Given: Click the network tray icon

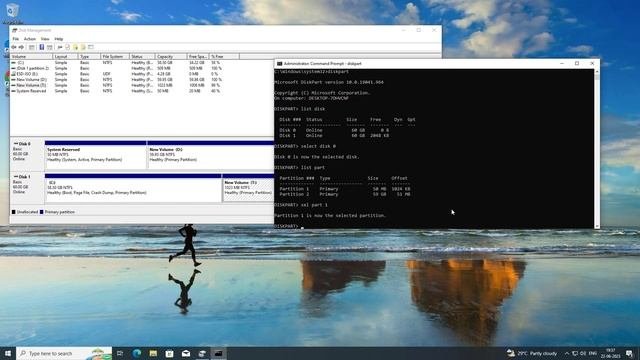Looking at the screenshot, I should (x=575, y=353).
